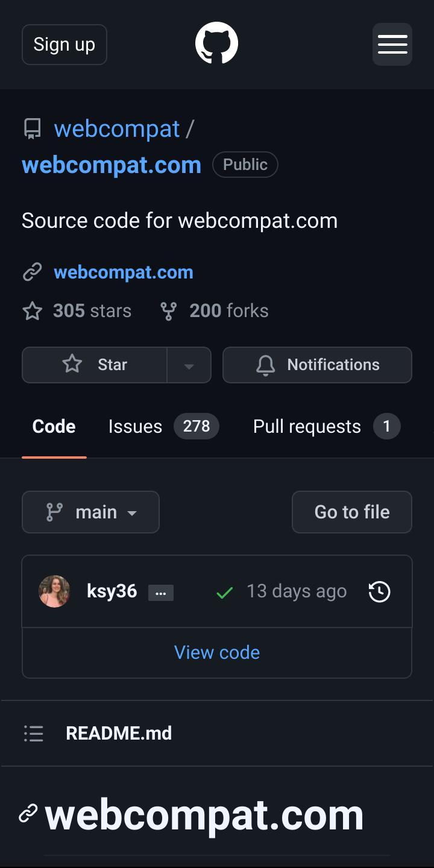This screenshot has height=868, width=434.
Task: Open the View code link
Action: [x=217, y=652]
